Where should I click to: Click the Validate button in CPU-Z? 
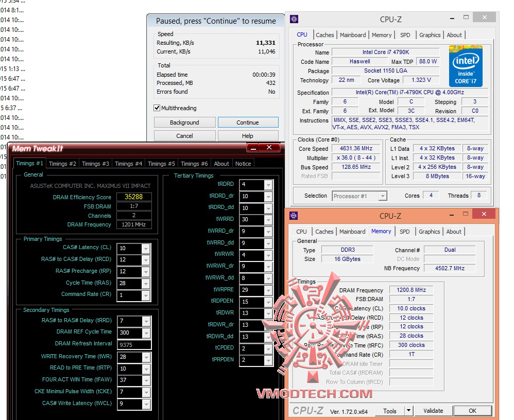coord(433,411)
